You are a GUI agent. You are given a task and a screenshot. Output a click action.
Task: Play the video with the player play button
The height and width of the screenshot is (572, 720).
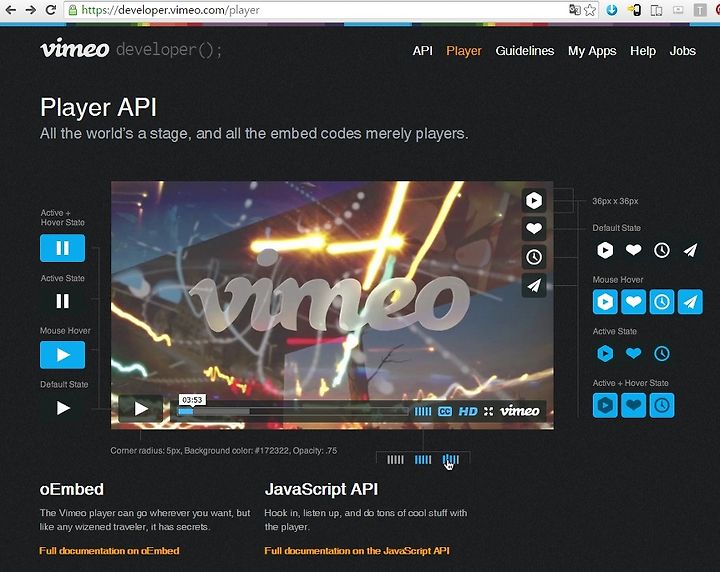[141, 408]
